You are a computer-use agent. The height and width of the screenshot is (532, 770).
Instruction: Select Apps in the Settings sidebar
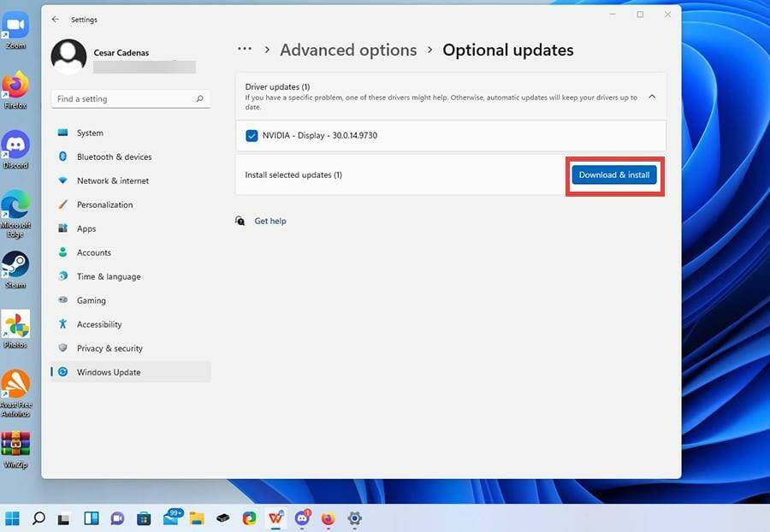pos(86,228)
